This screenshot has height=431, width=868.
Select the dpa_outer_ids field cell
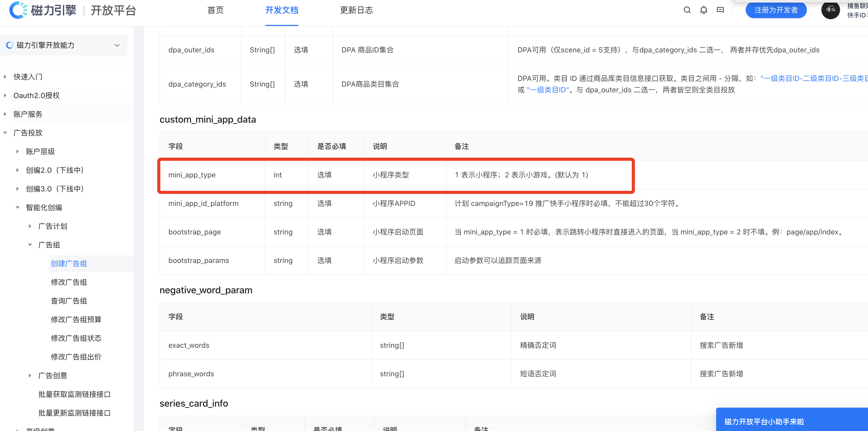pyautogui.click(x=201, y=50)
